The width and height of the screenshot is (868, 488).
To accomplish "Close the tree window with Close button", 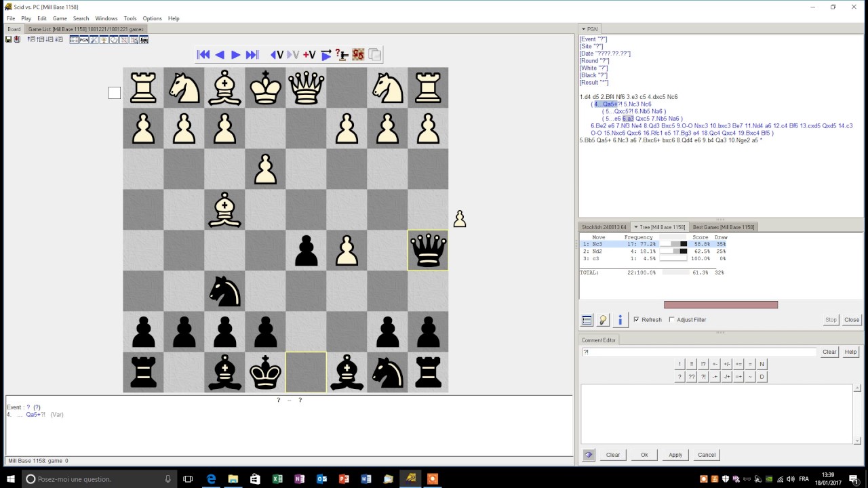I will coord(852,320).
